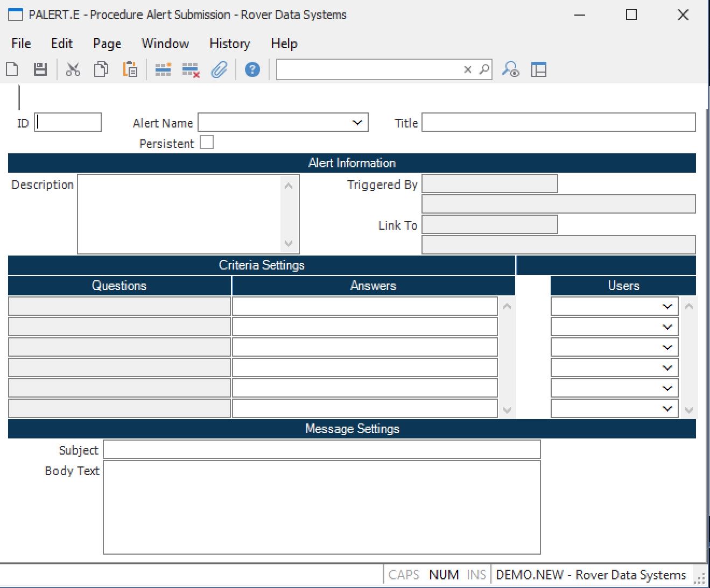Click into the Subject input field
Screen dimensions: 710x588
point(321,450)
